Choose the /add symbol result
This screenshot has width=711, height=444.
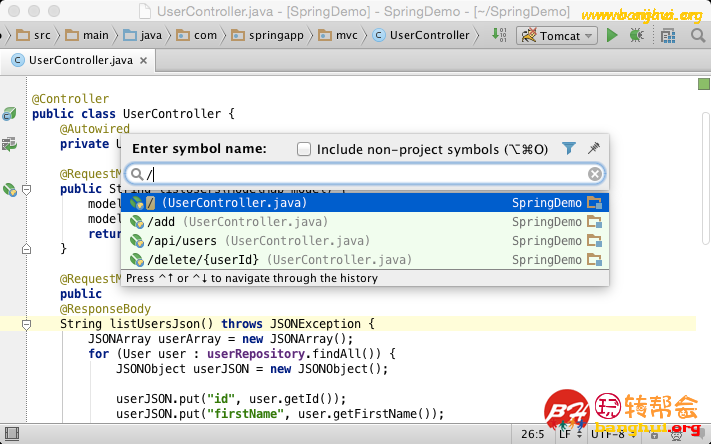[365, 222]
